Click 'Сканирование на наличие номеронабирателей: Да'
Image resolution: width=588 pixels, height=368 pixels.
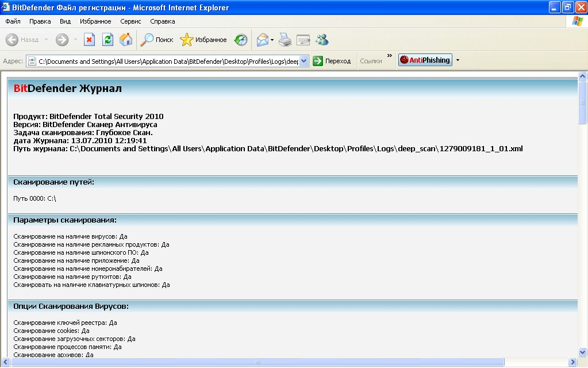(88, 269)
